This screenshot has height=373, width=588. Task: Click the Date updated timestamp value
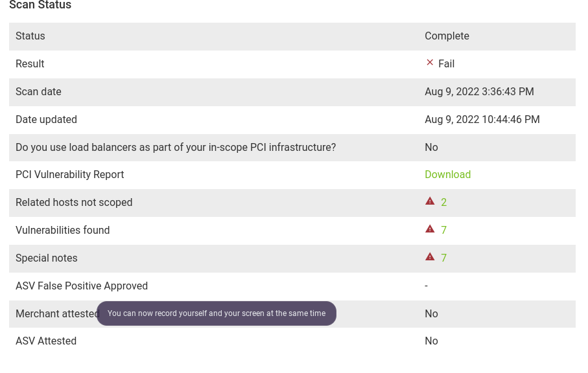tap(482, 120)
